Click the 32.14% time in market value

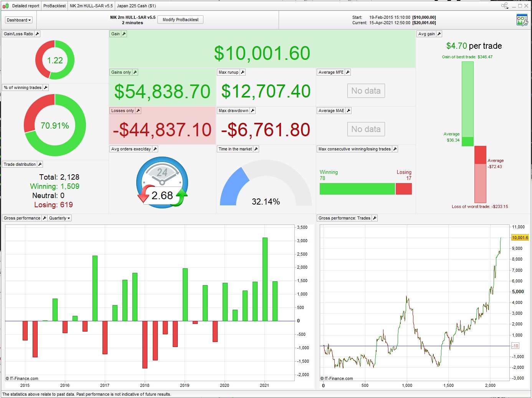pyautogui.click(x=266, y=201)
